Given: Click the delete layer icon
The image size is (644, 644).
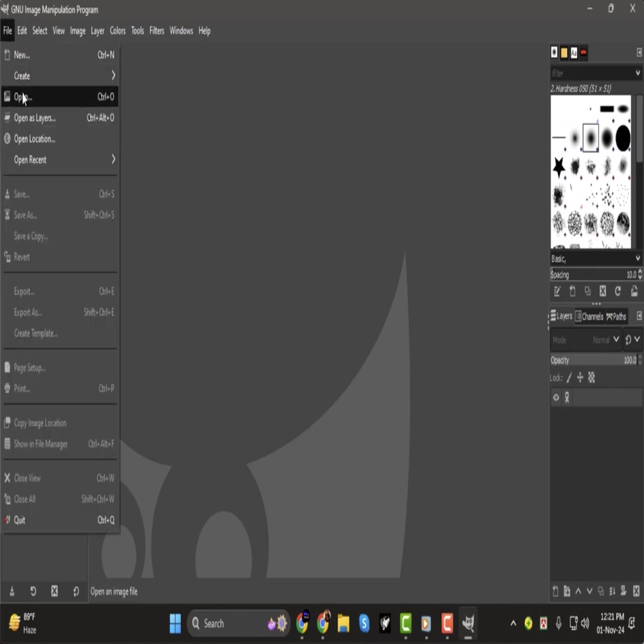Looking at the screenshot, I should (636, 591).
